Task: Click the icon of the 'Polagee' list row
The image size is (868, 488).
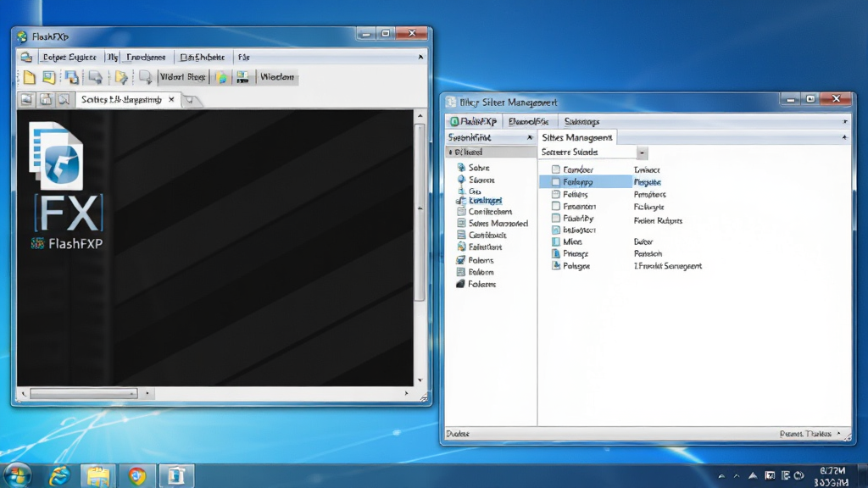Action: point(556,265)
